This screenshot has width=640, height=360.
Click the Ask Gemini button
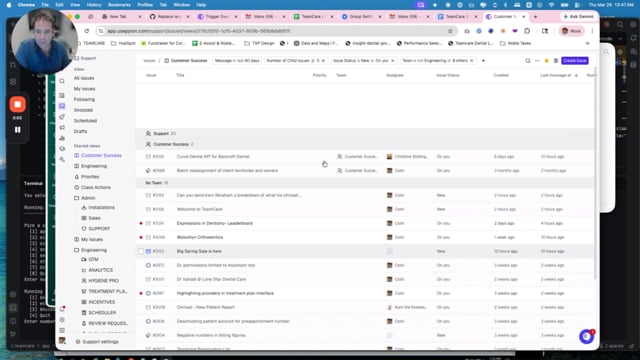(579, 17)
